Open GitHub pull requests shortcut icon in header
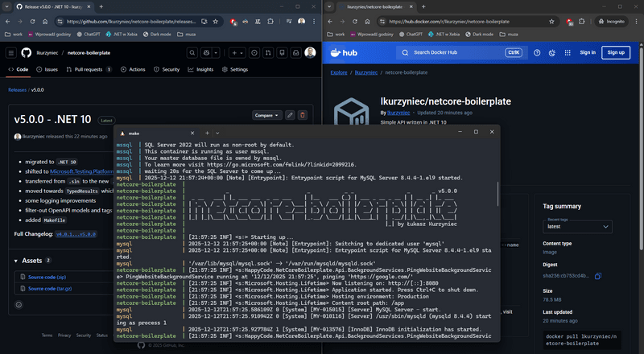This screenshot has width=644, height=354. tap(268, 52)
